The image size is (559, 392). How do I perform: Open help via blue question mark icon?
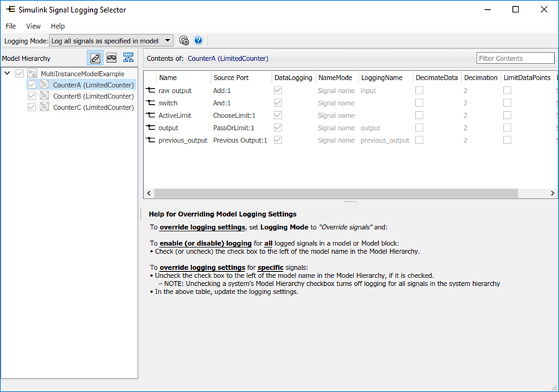(198, 41)
